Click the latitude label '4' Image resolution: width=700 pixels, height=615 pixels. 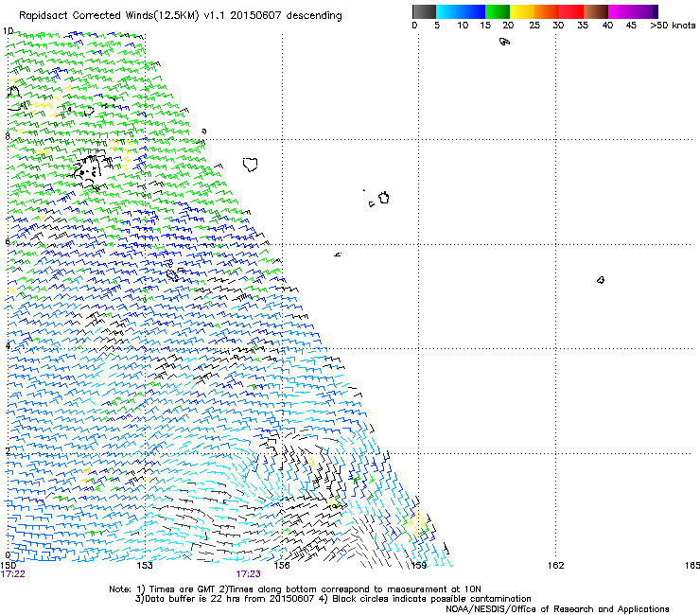pos(8,345)
